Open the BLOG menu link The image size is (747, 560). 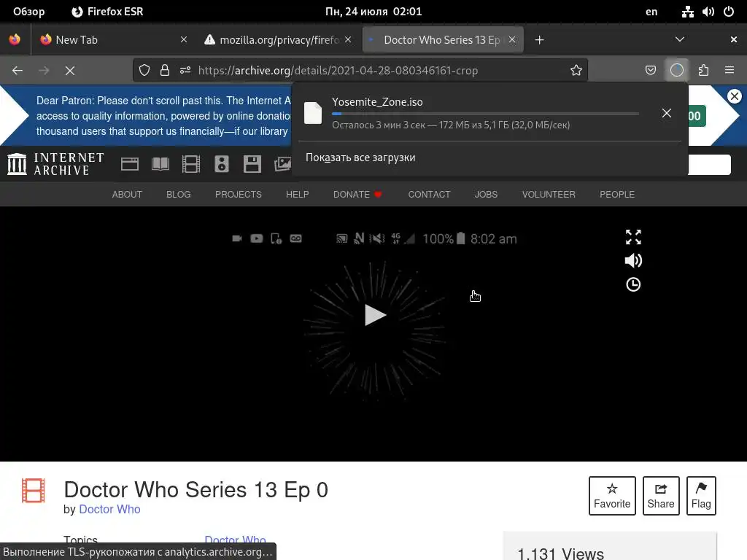178,194
